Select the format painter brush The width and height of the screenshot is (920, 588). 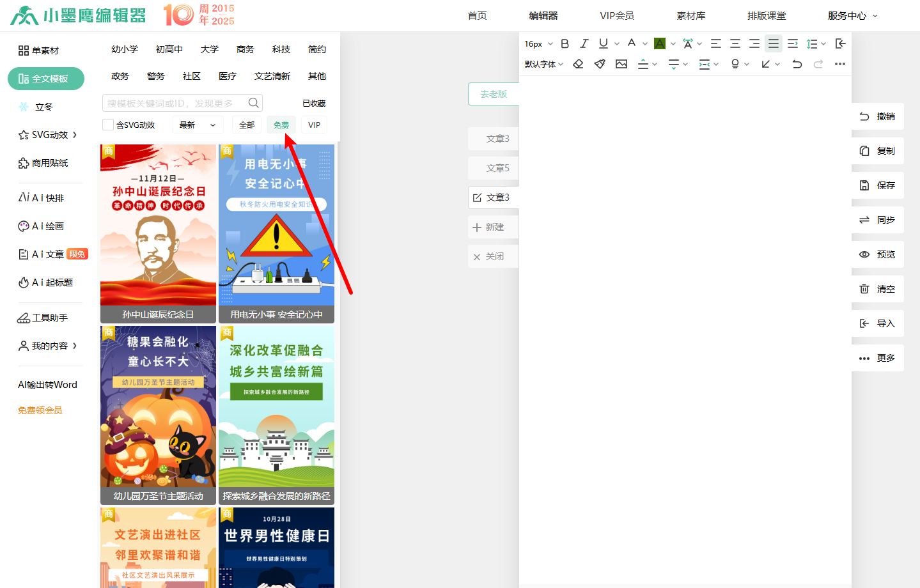pos(600,64)
